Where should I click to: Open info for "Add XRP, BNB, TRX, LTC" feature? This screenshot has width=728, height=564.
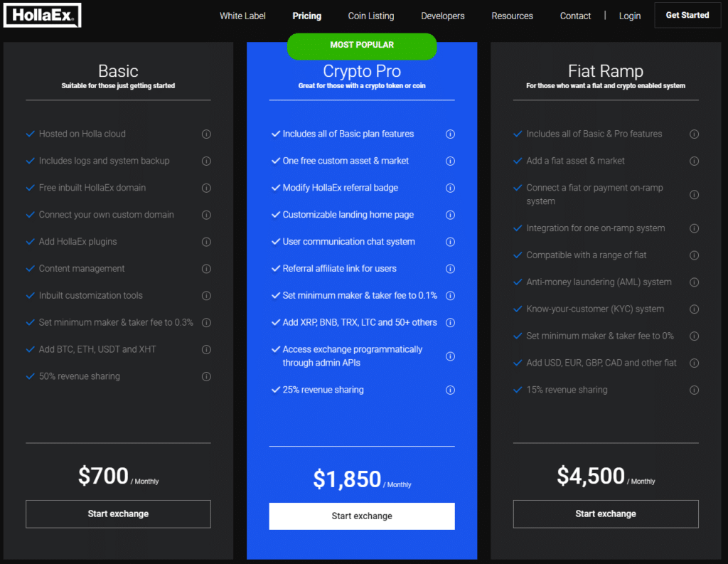coord(450,322)
